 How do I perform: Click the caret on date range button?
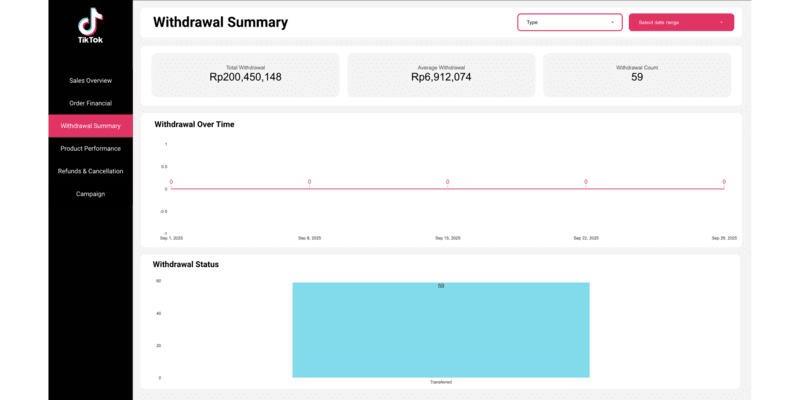[721, 22]
